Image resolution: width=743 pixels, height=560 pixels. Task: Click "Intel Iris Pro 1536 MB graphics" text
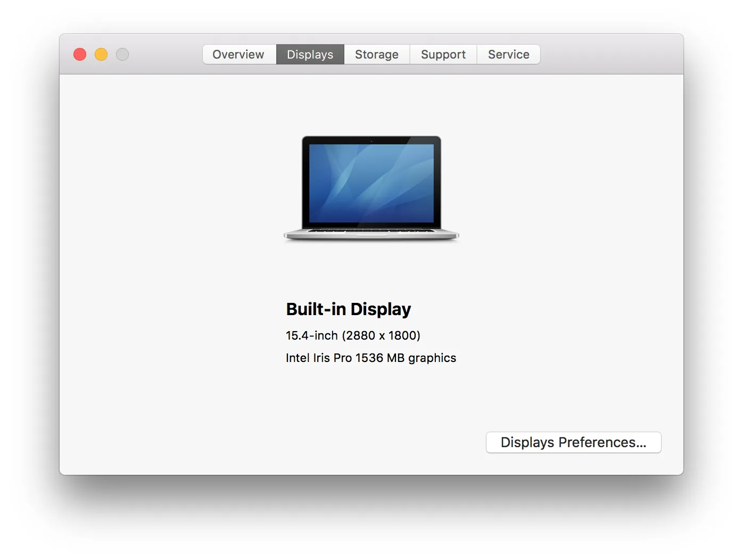pyautogui.click(x=371, y=358)
